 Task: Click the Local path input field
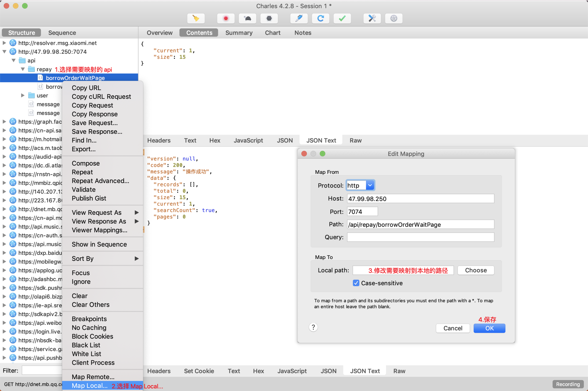[403, 270]
